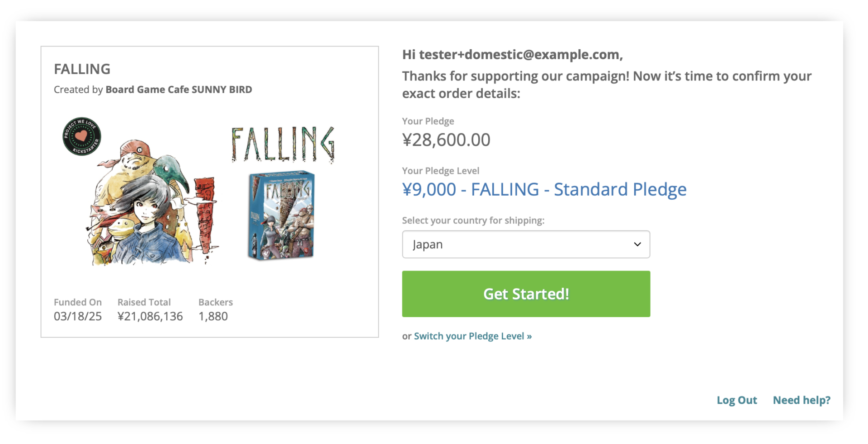Click the Raised Total ¥21,086,136 figure
868x444 pixels.
click(150, 316)
